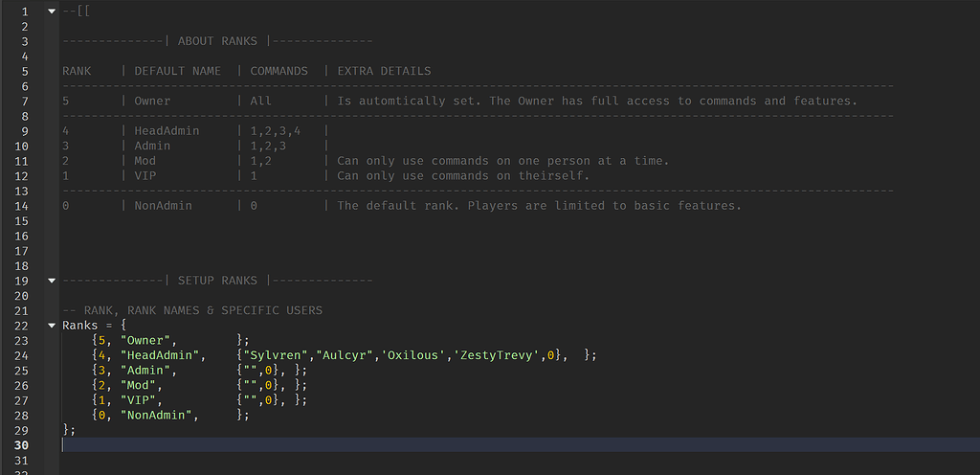980x475 pixels.
Task: Click the "VIP" rank name string
Action: [142, 400]
